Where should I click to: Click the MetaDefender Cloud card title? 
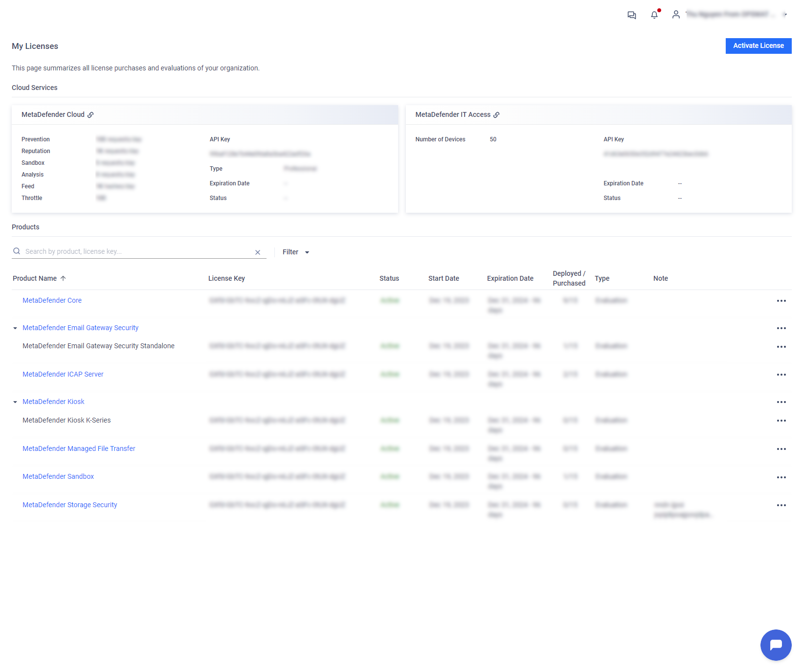tap(53, 114)
